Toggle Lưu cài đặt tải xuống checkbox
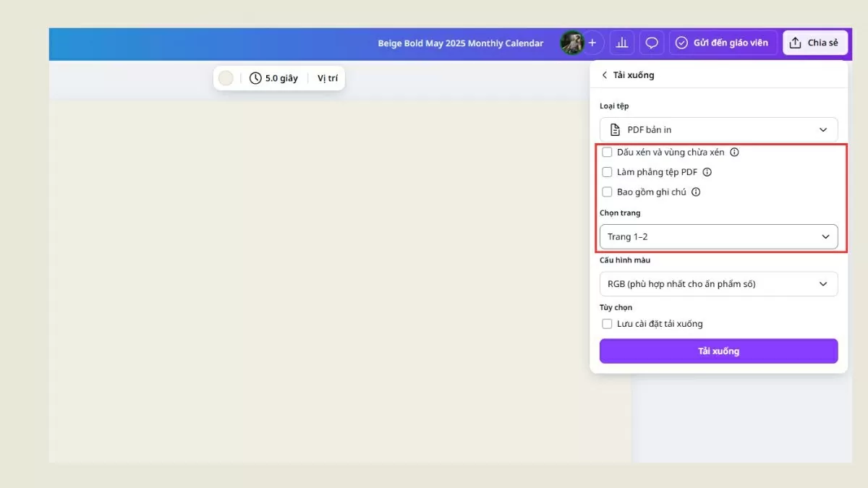This screenshot has width=868, height=488. pos(608,324)
